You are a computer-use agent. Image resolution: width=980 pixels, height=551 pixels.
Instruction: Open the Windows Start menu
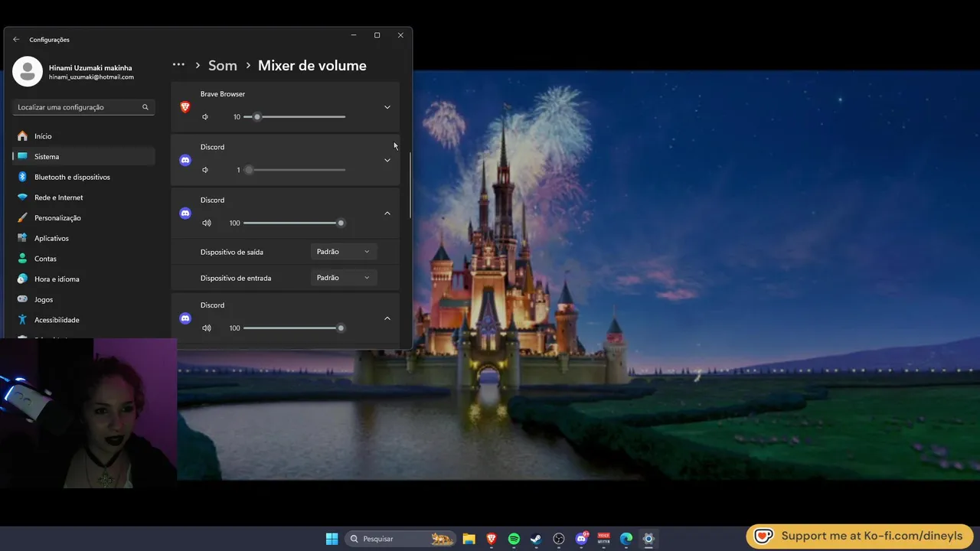(x=332, y=539)
